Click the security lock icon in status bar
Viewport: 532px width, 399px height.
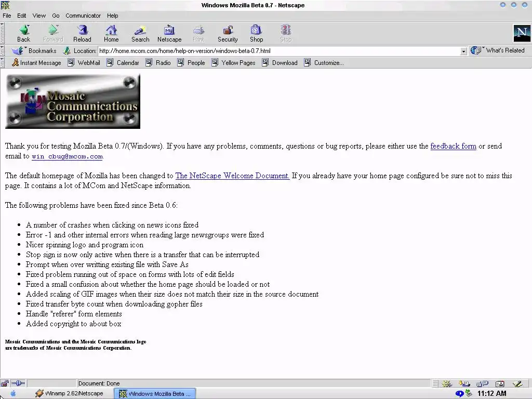[5, 383]
